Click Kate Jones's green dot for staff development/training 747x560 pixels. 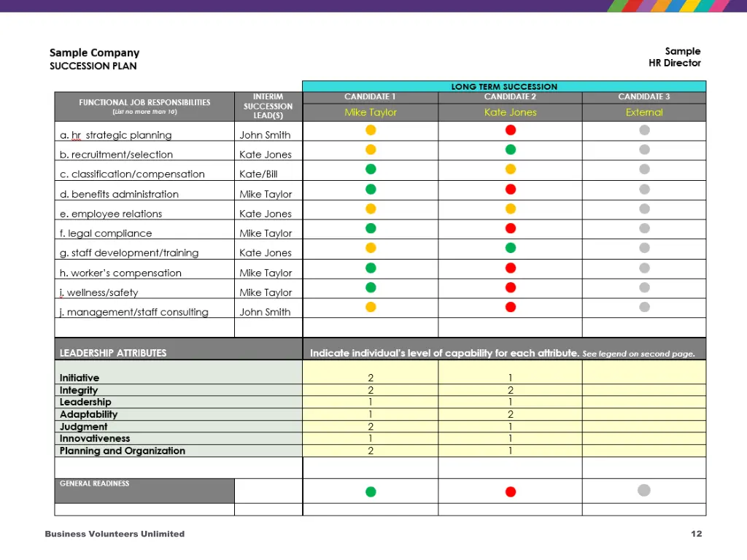511,248
